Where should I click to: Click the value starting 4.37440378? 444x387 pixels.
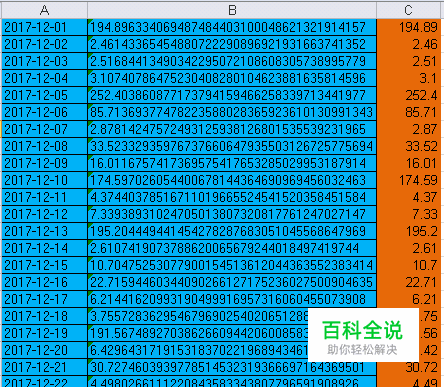tap(232, 197)
